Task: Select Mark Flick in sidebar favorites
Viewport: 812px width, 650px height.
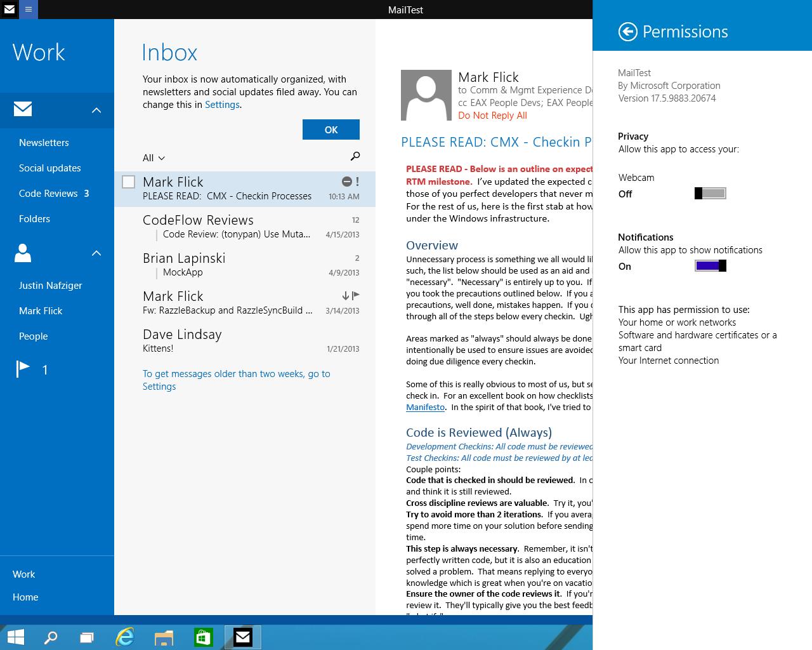Action: pos(41,310)
